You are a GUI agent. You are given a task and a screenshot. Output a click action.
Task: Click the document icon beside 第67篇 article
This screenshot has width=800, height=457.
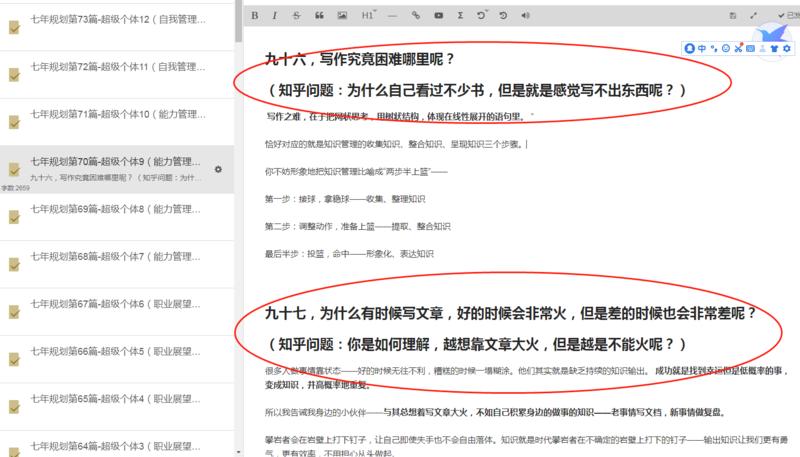[x=14, y=312]
